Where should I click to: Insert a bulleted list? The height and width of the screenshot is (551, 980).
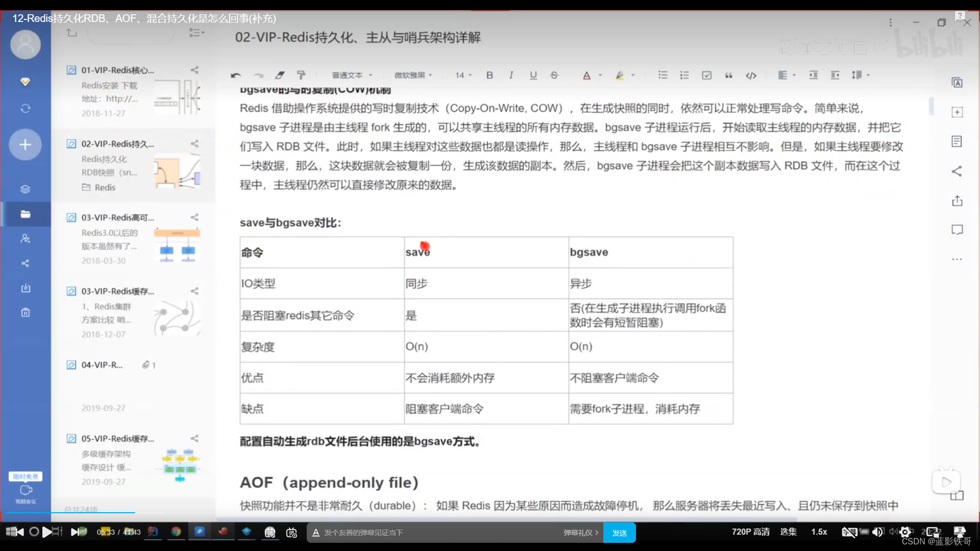[x=663, y=76]
